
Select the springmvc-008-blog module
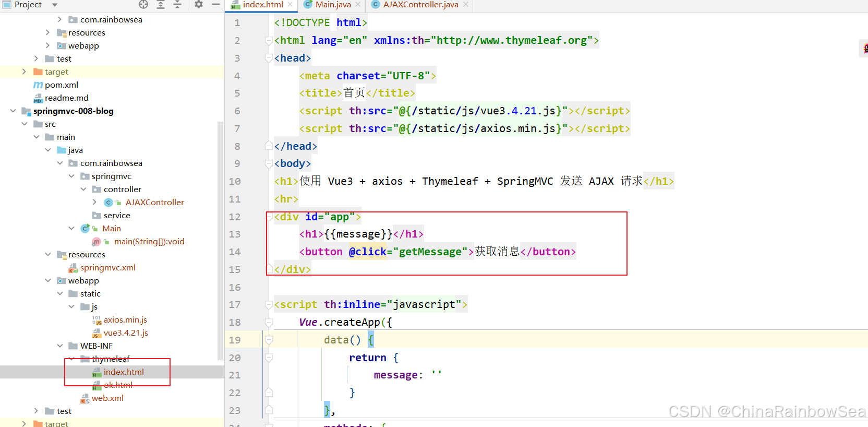pyautogui.click(x=74, y=111)
